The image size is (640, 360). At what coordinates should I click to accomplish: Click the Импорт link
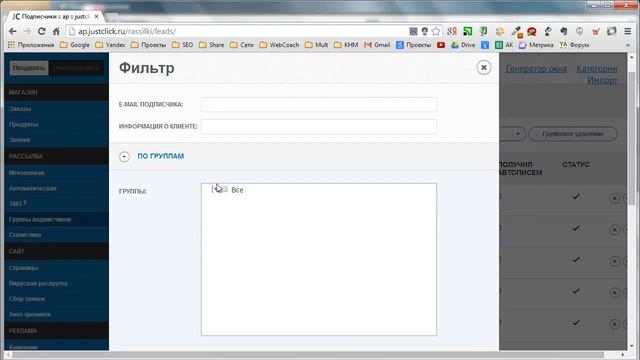click(x=602, y=80)
